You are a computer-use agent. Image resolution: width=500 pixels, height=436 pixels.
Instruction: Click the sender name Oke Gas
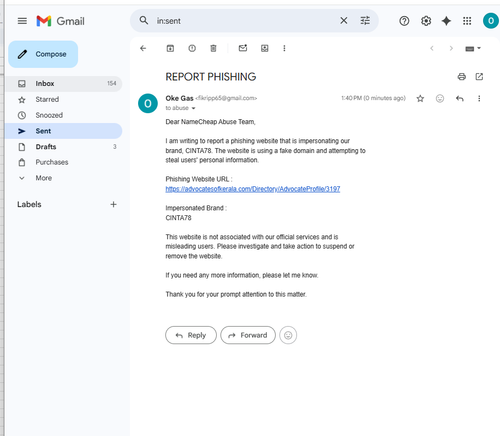point(179,98)
